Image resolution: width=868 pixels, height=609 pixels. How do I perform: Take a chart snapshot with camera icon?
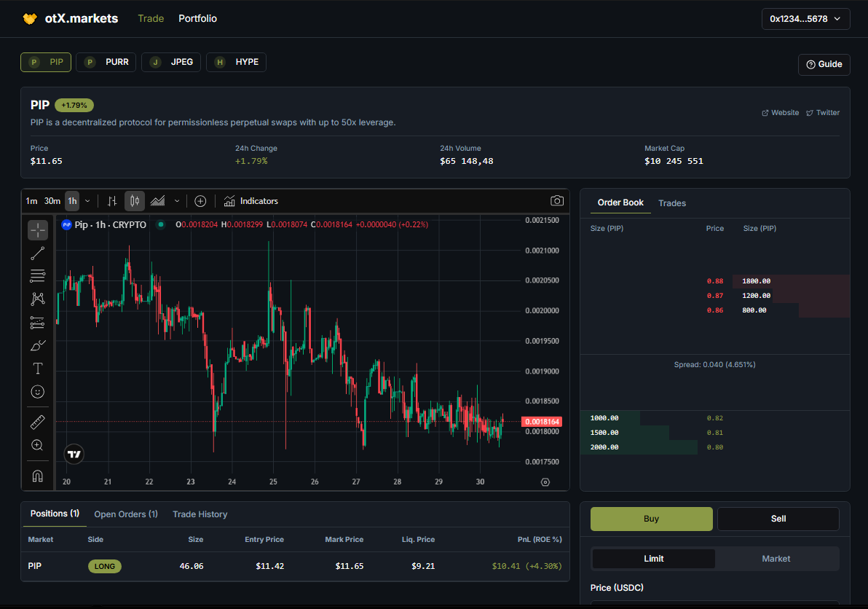click(x=557, y=201)
